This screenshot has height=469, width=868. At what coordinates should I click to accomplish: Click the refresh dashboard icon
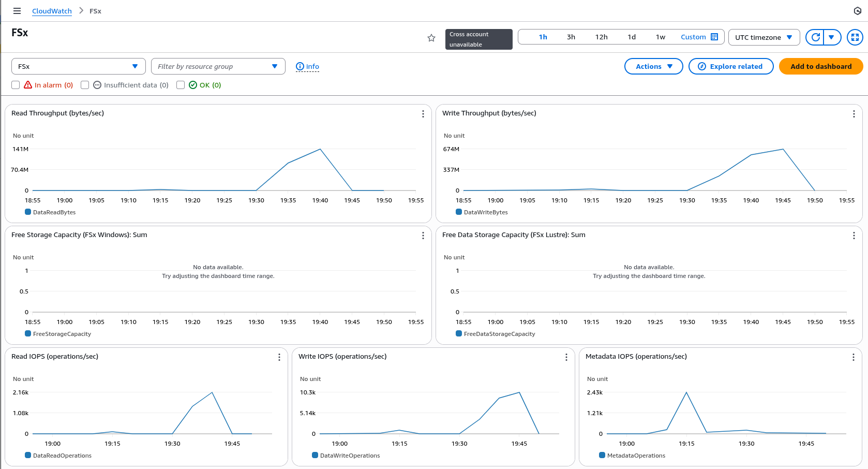coord(815,37)
